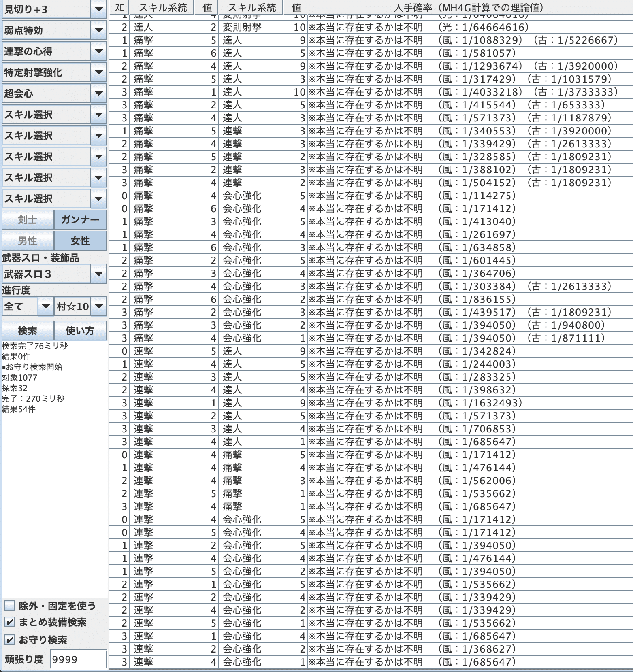Open the 特定射撃強化 skill dropdown
The width and height of the screenshot is (633, 672).
[x=98, y=72]
